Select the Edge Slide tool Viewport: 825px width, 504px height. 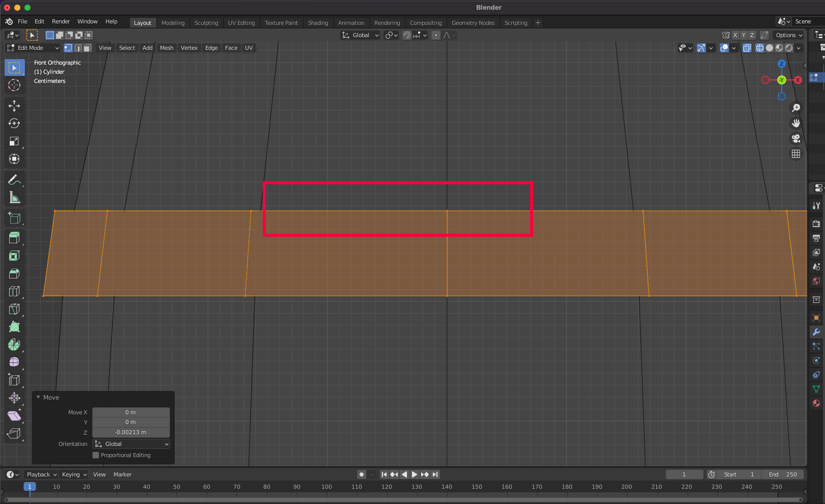(14, 380)
